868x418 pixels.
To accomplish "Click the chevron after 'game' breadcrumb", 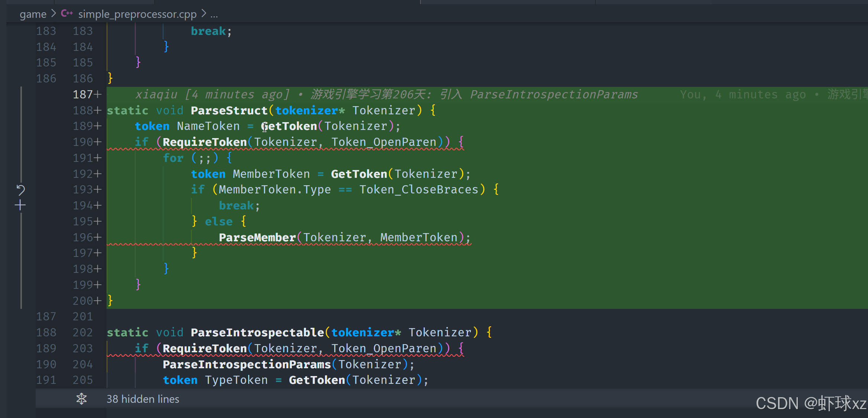I will click(53, 14).
